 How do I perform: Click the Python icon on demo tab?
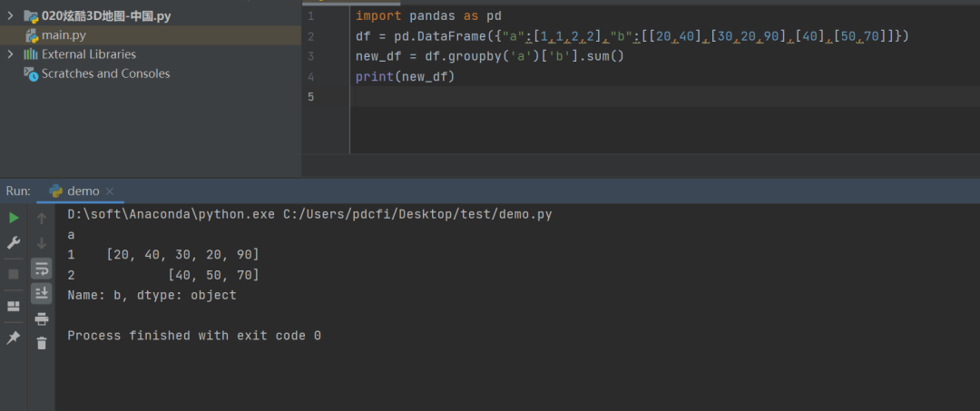coord(55,191)
